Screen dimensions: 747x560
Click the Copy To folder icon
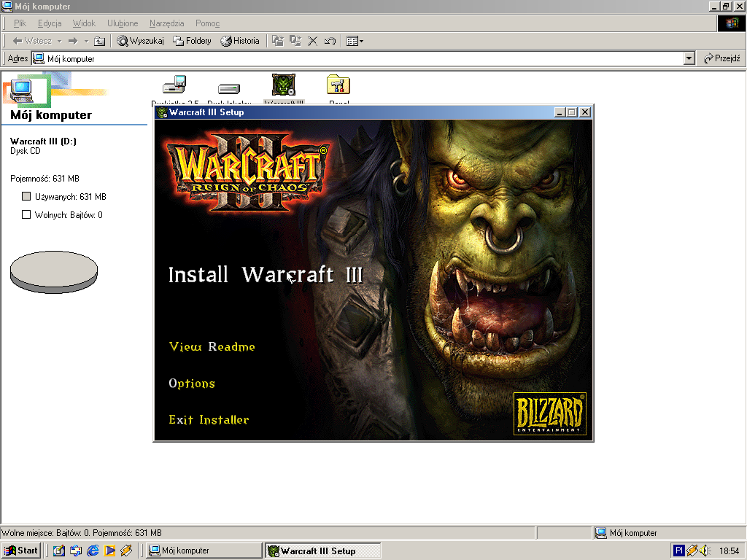coord(295,41)
